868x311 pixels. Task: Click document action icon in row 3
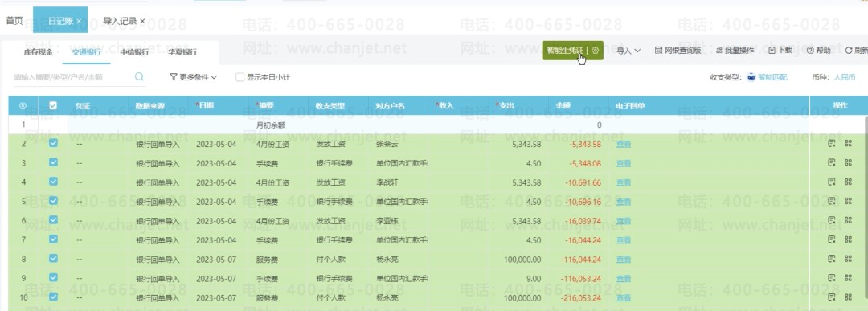pos(831,162)
